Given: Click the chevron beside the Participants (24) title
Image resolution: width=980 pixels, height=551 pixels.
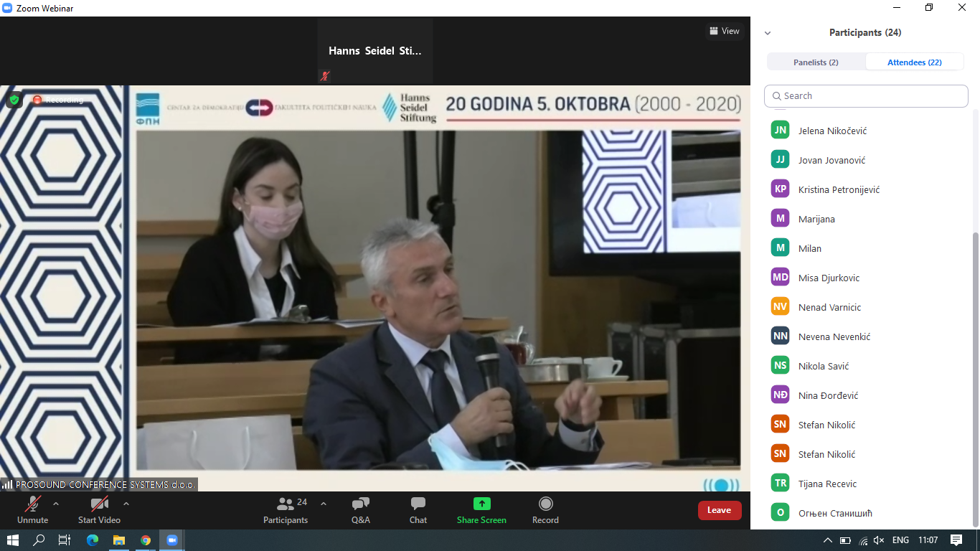Looking at the screenshot, I should point(768,33).
